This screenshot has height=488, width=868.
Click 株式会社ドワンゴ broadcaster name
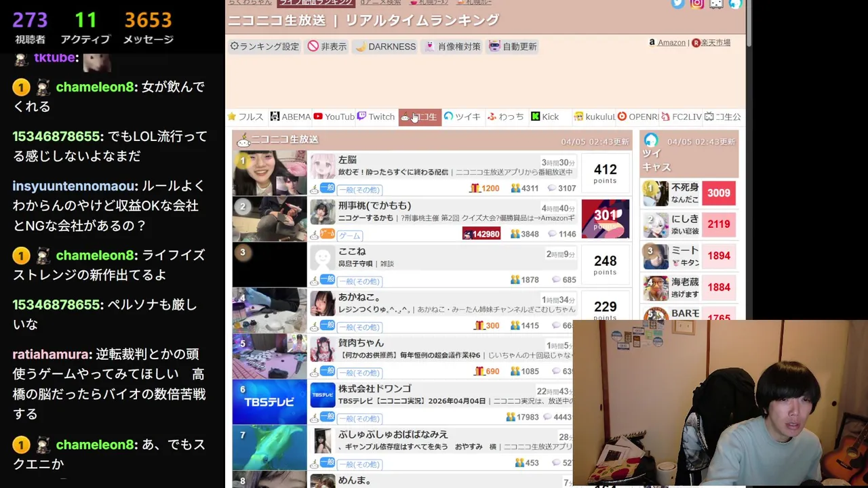(x=375, y=388)
